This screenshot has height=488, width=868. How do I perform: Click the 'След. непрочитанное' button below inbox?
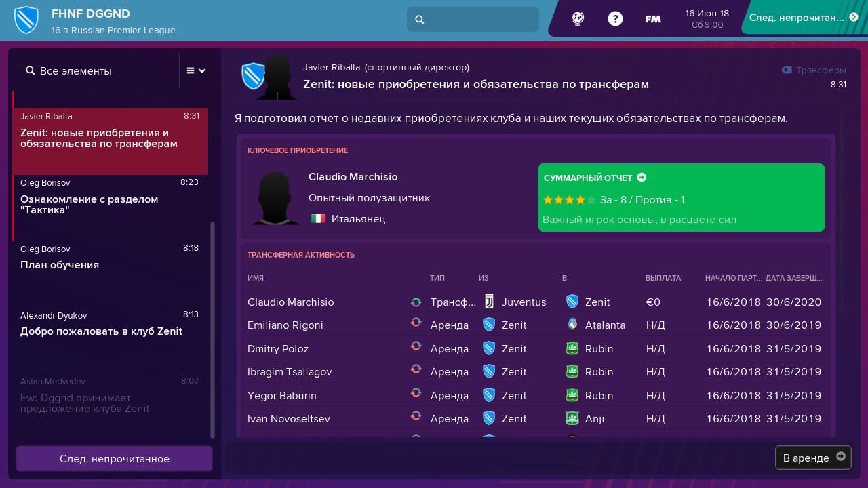coord(114,459)
